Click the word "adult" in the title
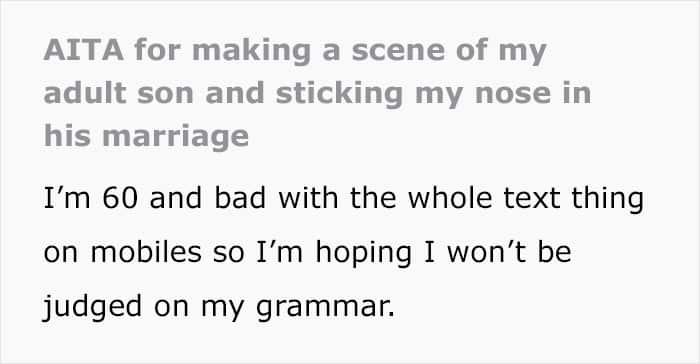700x364 pixels. click(85, 93)
